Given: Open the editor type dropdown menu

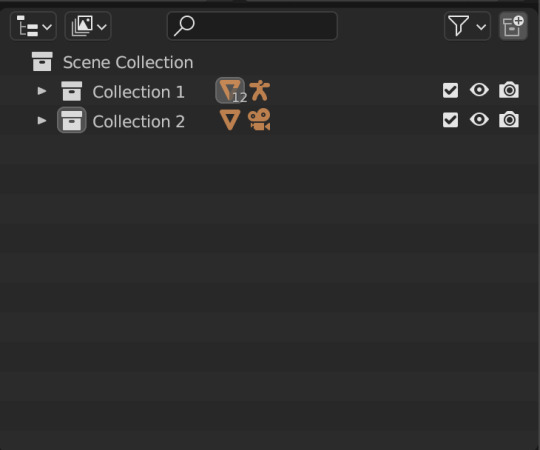Looking at the screenshot, I should click(33, 26).
